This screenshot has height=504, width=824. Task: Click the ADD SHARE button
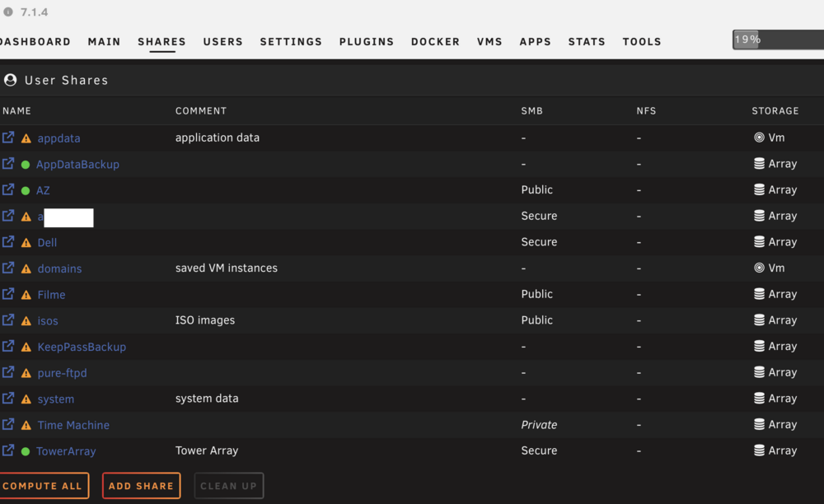(x=142, y=486)
